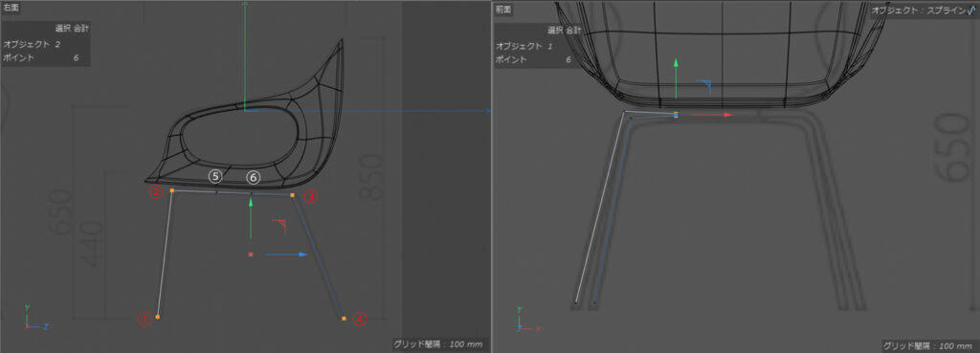Screen dimensions: 980x353
Task: Select spline point marked 3 at seat rear
Action: point(292,195)
